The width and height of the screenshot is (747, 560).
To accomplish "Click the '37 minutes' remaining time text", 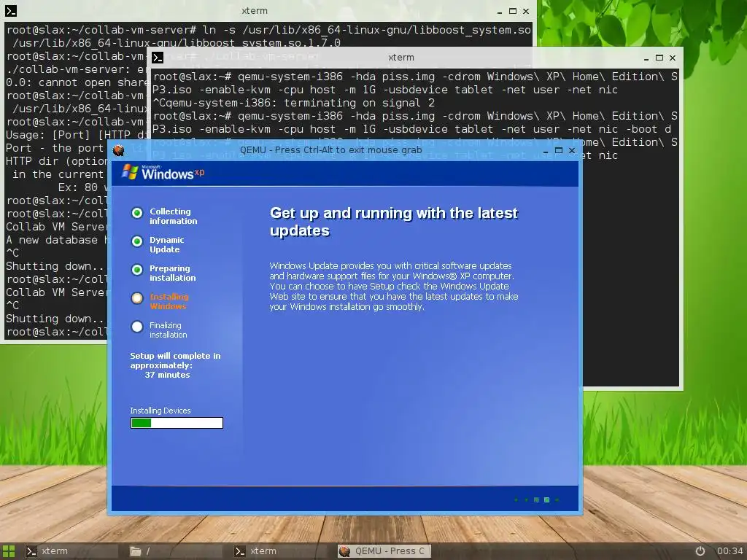I will 167,375.
